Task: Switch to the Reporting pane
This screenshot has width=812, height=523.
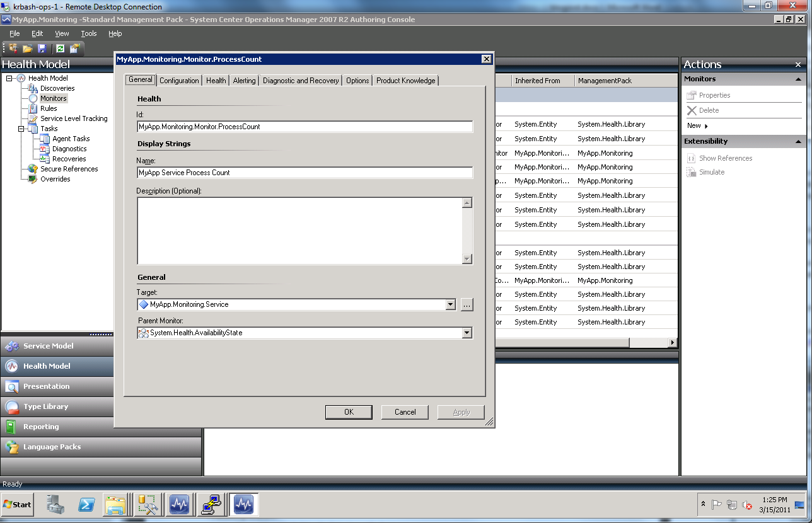Action: pyautogui.click(x=41, y=427)
